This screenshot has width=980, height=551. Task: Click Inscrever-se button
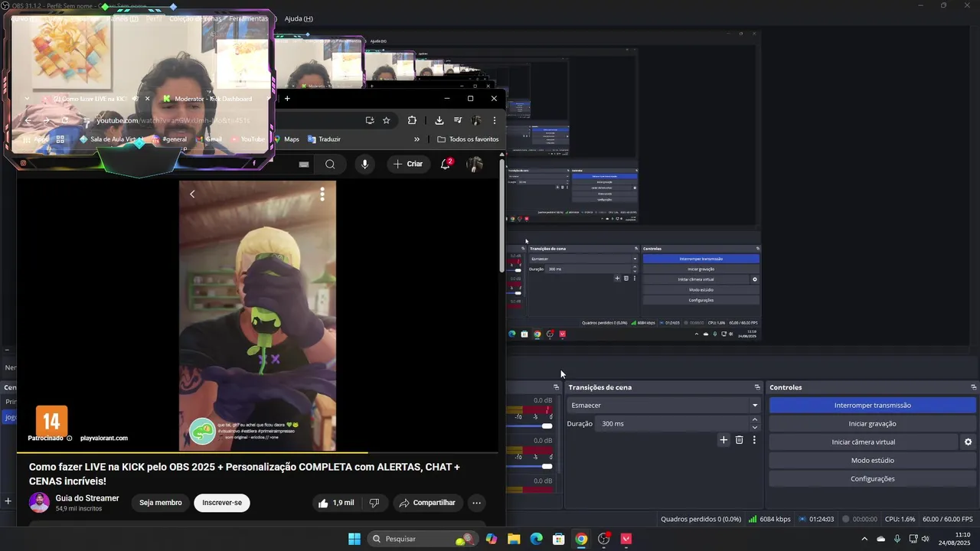coord(222,503)
